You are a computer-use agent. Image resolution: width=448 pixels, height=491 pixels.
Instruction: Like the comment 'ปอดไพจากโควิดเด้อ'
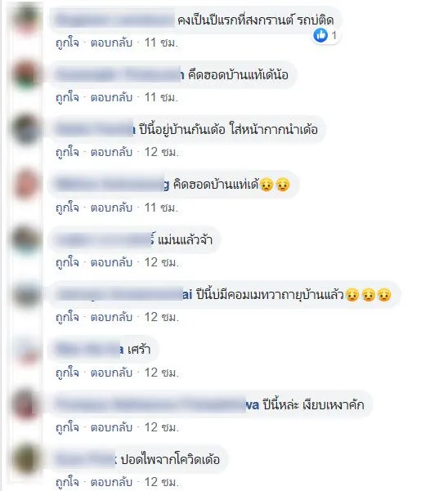click(x=67, y=482)
